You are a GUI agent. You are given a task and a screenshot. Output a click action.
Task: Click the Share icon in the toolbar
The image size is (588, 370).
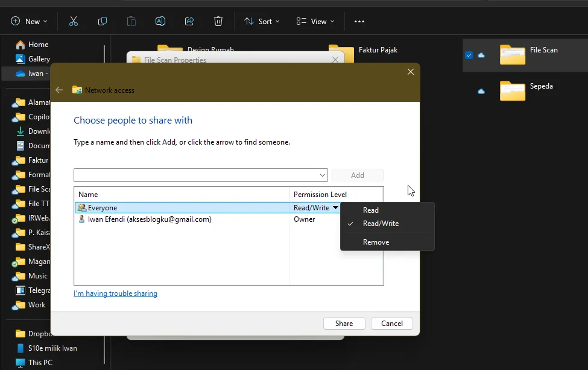tap(189, 21)
